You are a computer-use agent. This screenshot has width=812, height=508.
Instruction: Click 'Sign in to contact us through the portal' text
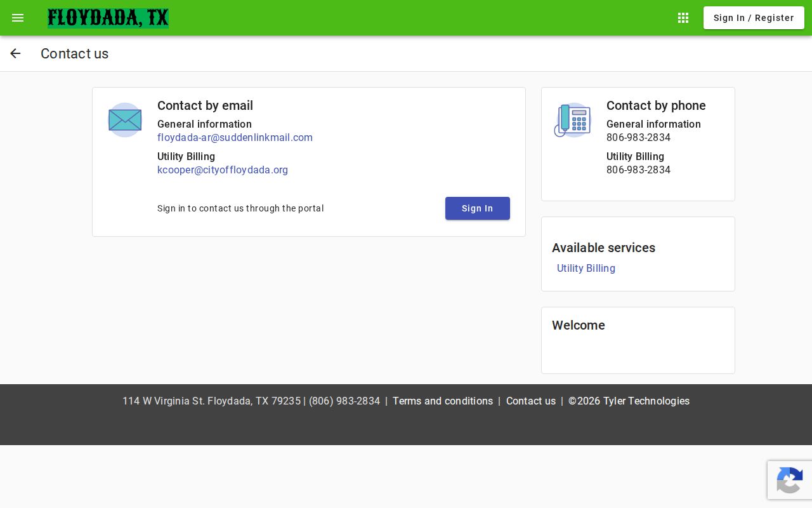coord(240,208)
